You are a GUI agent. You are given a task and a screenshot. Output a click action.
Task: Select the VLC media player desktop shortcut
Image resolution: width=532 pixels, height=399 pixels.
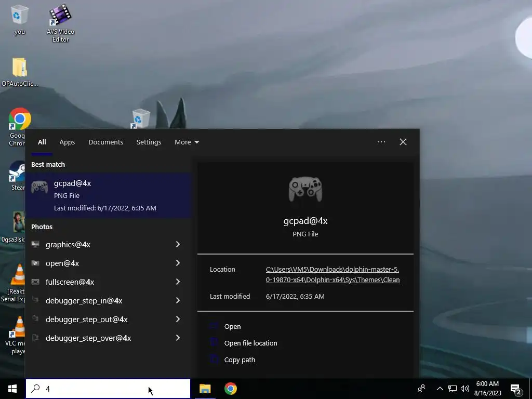coord(16,335)
